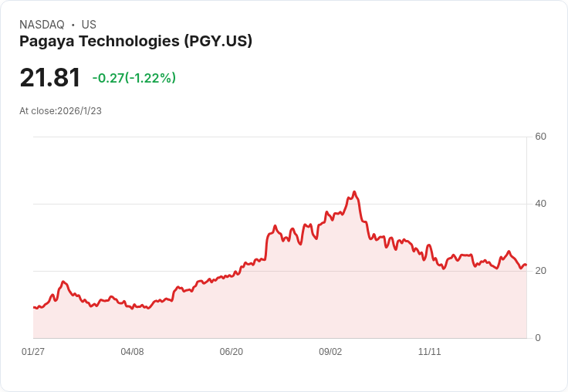Click the NASDAQ exchange label
The image size is (568, 392).
pos(42,25)
